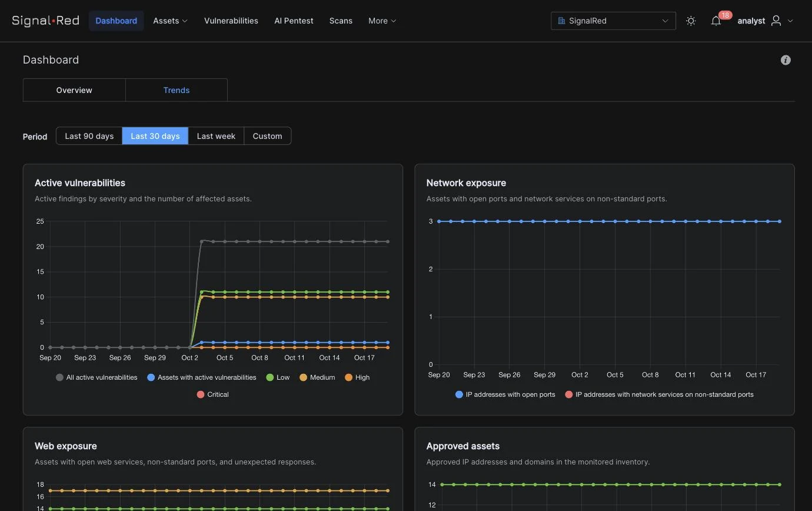The width and height of the screenshot is (812, 511).
Task: Toggle the light/dark theme sun icon
Action: click(x=691, y=21)
